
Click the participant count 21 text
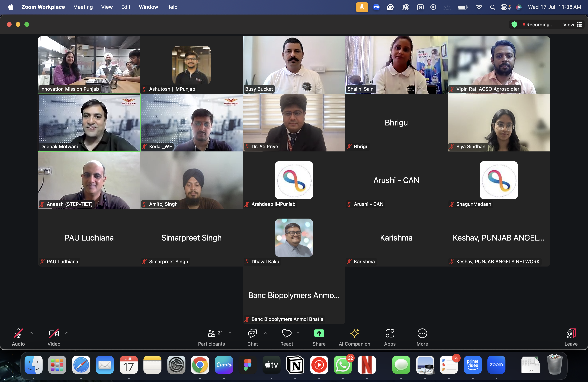(220, 333)
